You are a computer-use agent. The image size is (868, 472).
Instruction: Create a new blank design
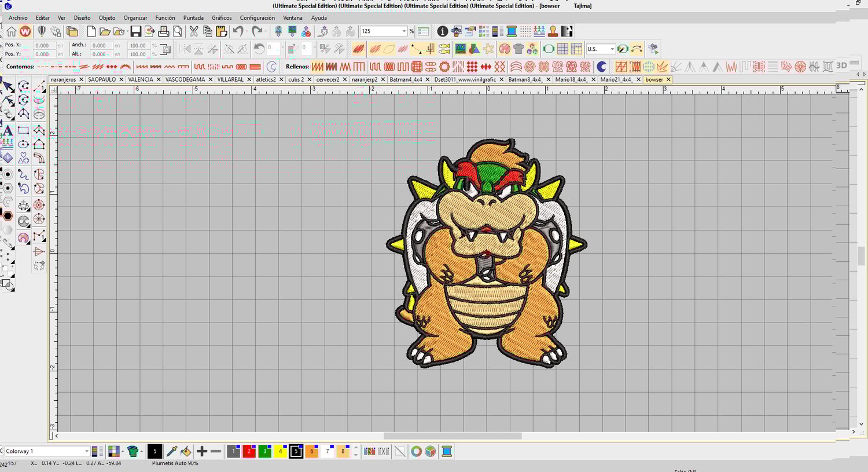click(91, 31)
